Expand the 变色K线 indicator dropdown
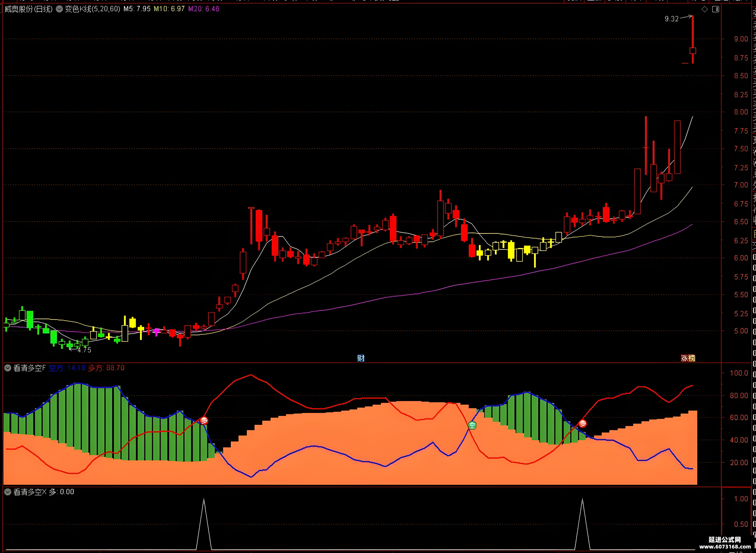Viewport: 756px width, 553px height. [x=59, y=9]
